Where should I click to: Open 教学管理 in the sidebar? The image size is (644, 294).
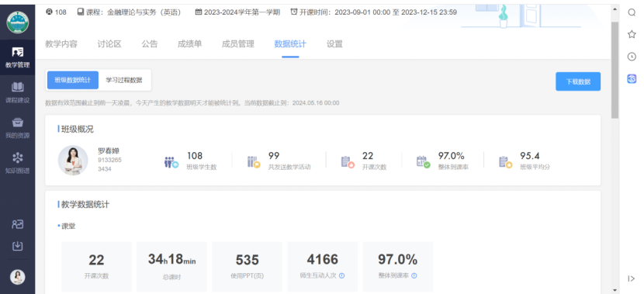[x=17, y=57]
